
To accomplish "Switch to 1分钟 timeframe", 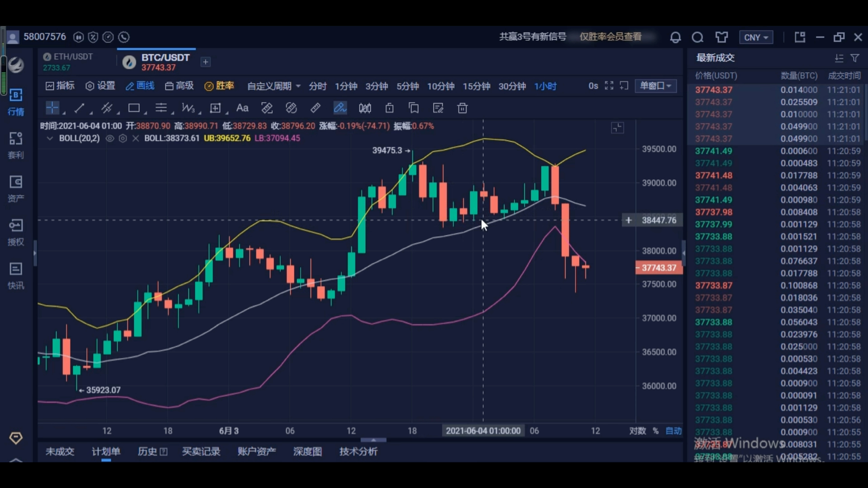I will click(346, 86).
